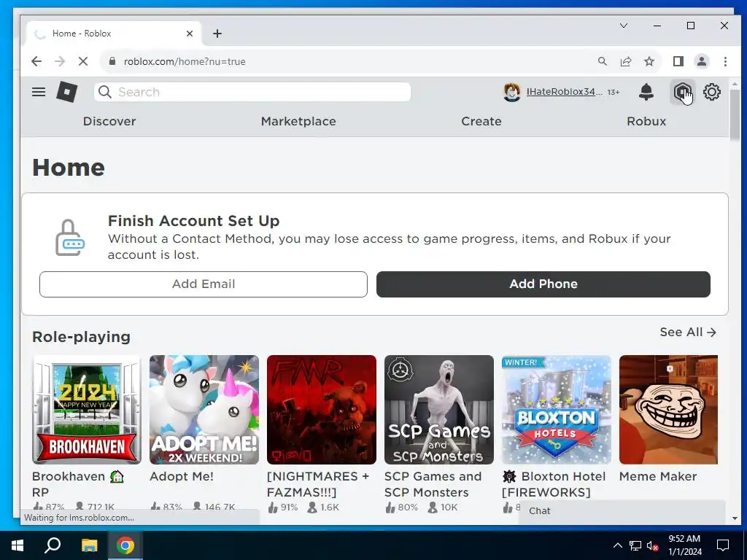Open Windows notification center
This screenshot has height=560, width=747.
(723, 545)
